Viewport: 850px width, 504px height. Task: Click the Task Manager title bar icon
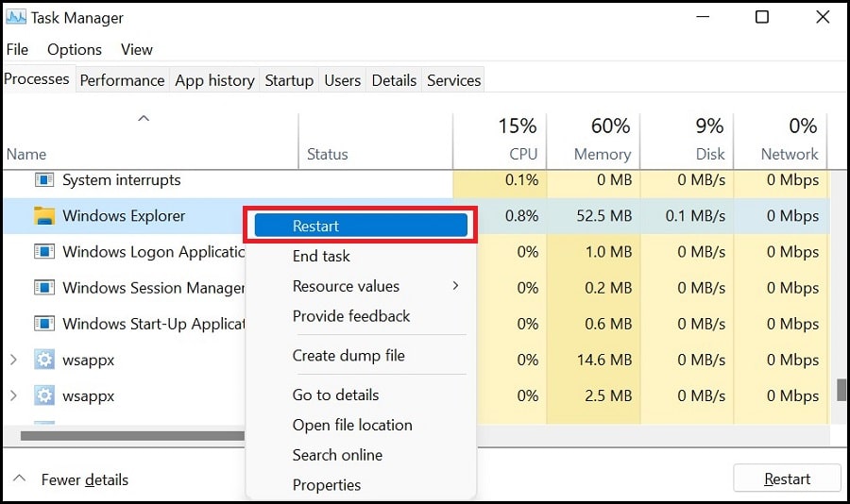click(x=16, y=17)
